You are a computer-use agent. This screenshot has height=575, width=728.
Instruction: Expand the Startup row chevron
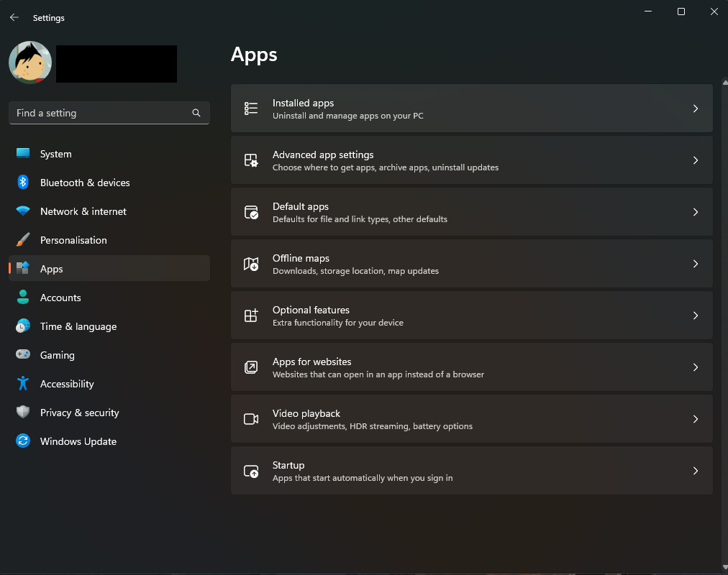696,471
